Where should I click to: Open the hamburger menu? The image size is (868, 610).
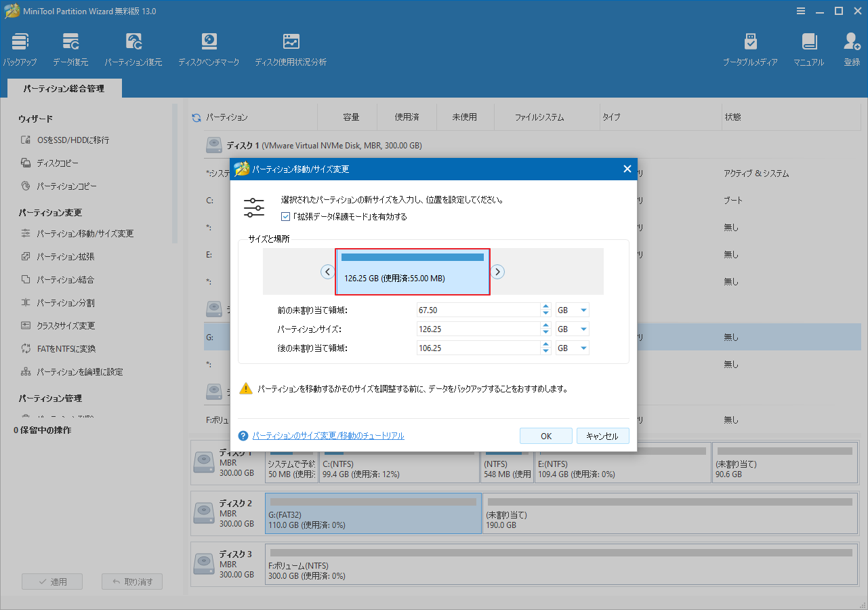pos(801,11)
